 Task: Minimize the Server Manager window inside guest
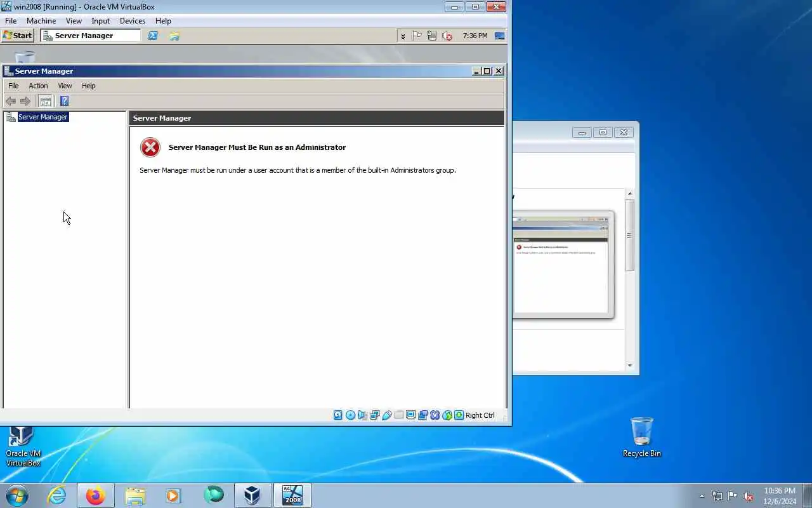point(476,71)
